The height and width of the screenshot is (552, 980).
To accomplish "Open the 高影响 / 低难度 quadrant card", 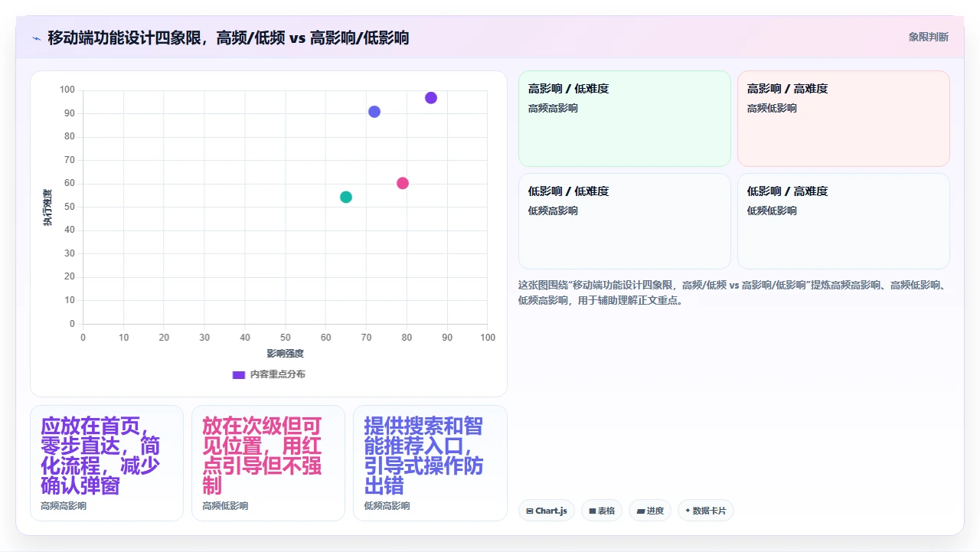I will click(625, 119).
